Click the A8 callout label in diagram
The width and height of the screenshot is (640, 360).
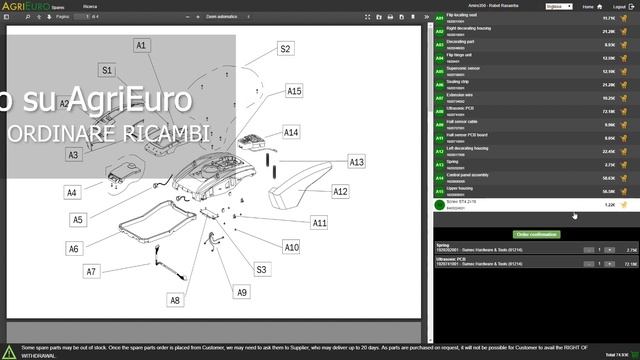point(175,301)
